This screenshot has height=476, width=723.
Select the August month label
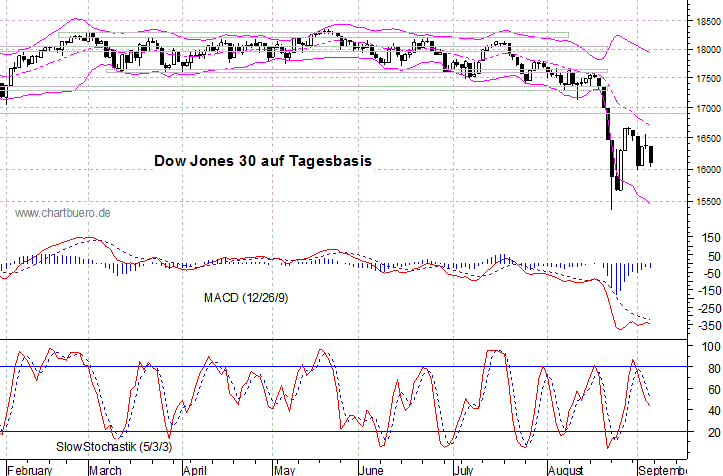tap(566, 470)
